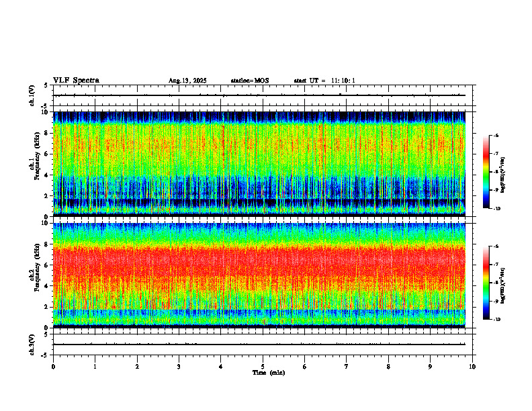Click the "8" tick label on Time axis

coord(388,367)
